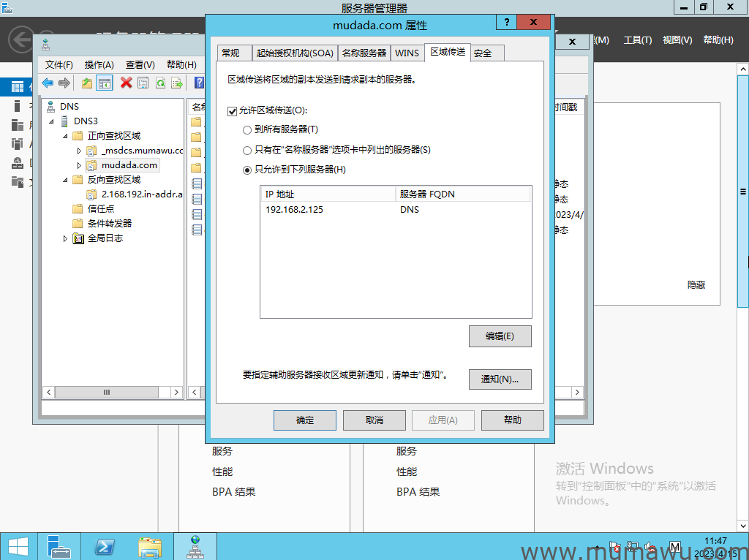Click the tree pane horizontal scrollbar

[x=107, y=393]
